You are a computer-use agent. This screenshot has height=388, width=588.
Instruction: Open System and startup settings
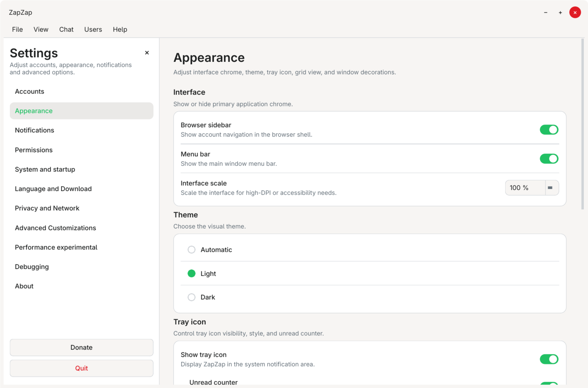[x=81, y=169]
